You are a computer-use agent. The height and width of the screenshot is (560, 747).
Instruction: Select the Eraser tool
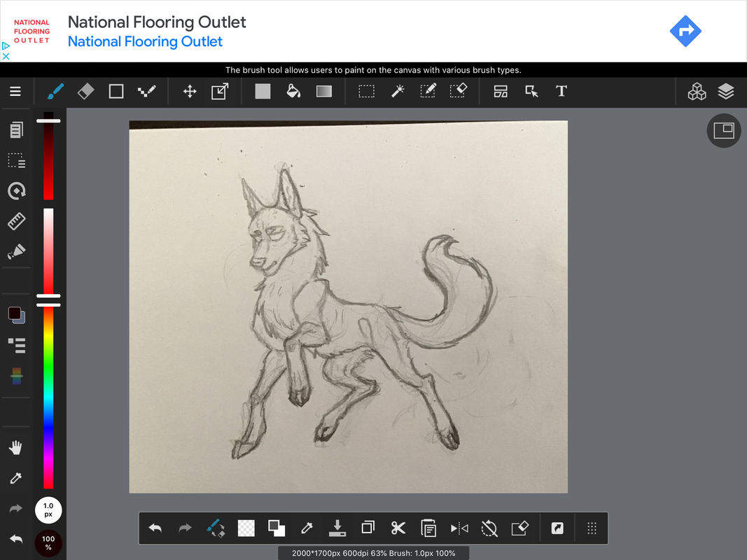(x=85, y=92)
